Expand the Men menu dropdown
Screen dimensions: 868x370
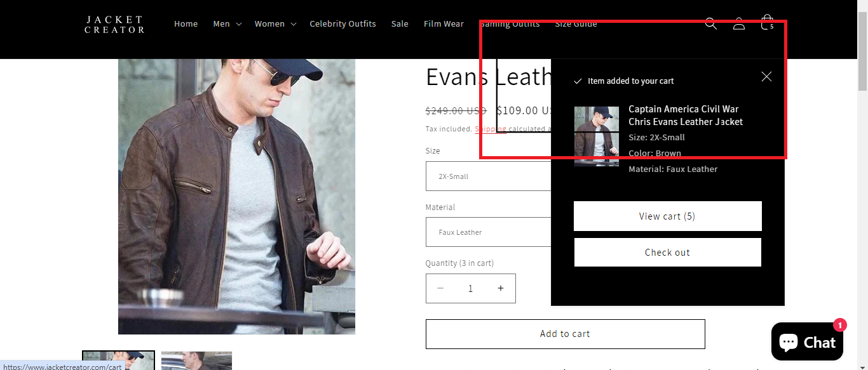click(x=227, y=24)
